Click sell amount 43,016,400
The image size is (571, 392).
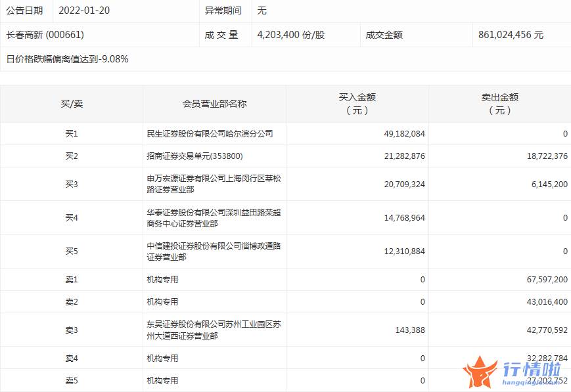pyautogui.click(x=547, y=302)
